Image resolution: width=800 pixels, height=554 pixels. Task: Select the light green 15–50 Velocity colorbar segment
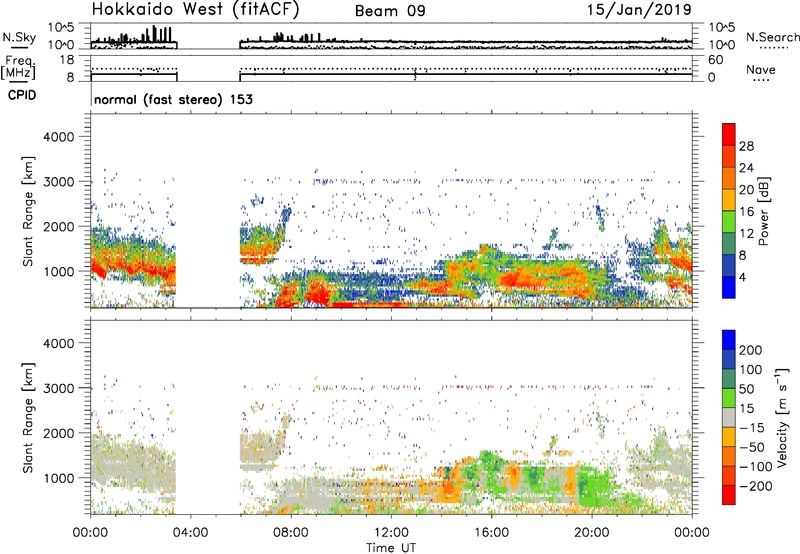click(729, 398)
